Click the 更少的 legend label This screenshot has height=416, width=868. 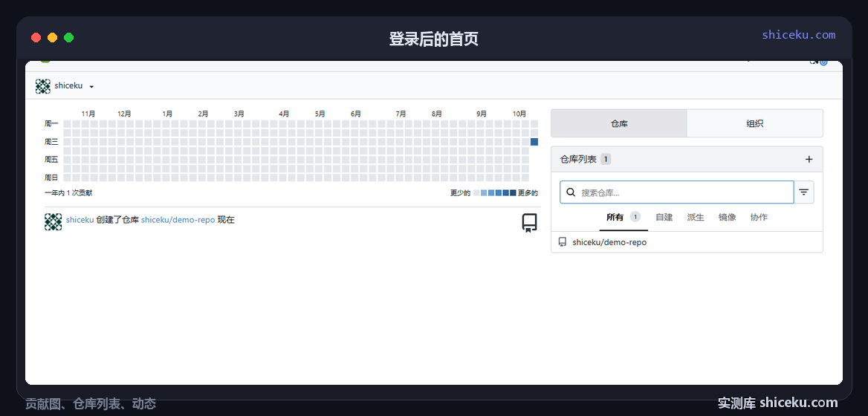pyautogui.click(x=460, y=193)
